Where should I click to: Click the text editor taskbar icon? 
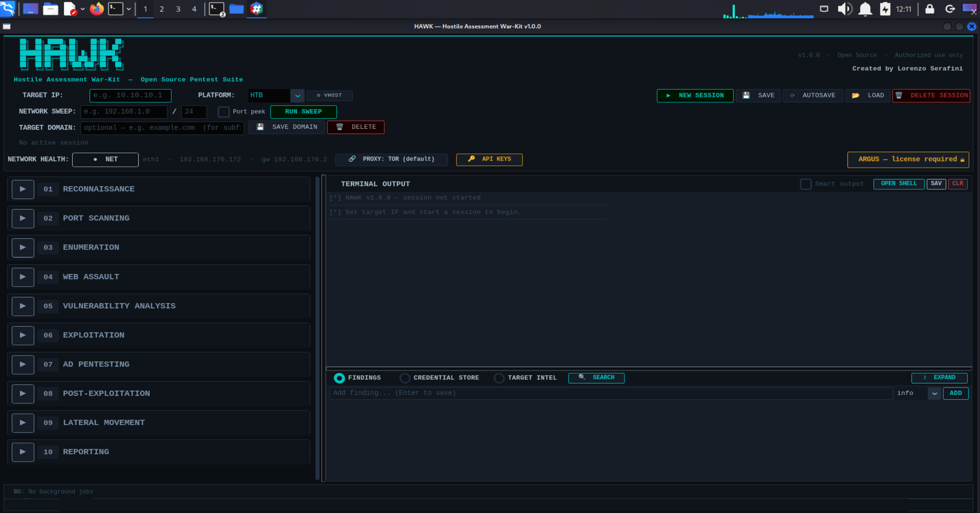(70, 9)
